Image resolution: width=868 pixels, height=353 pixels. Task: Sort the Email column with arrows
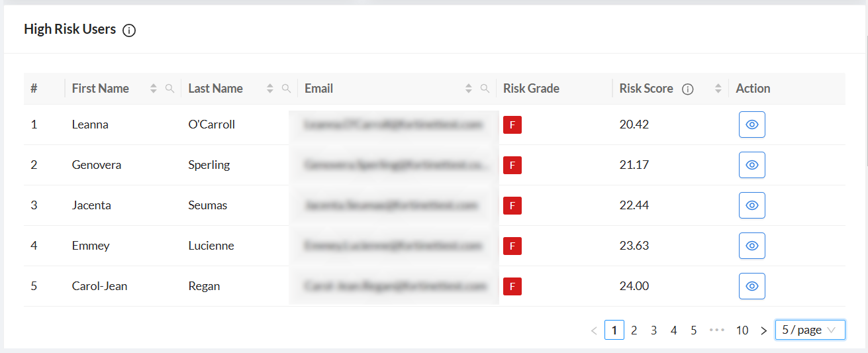[469, 88]
